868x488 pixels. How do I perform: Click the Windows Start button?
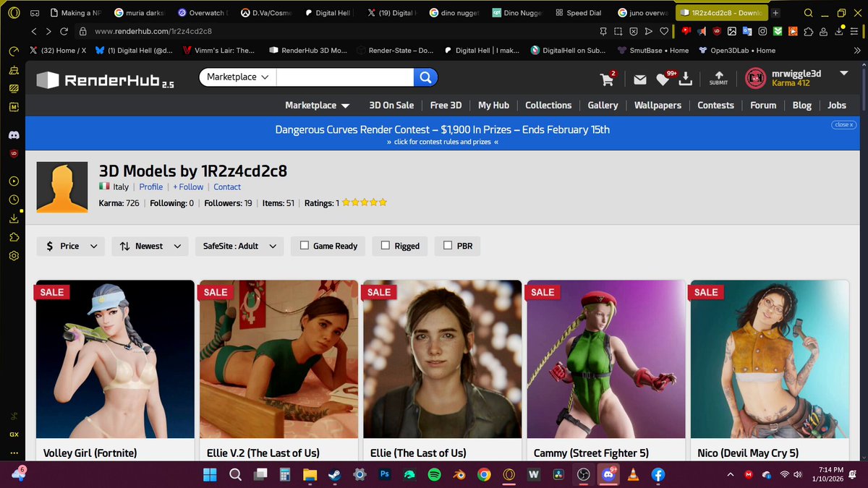[210, 475]
